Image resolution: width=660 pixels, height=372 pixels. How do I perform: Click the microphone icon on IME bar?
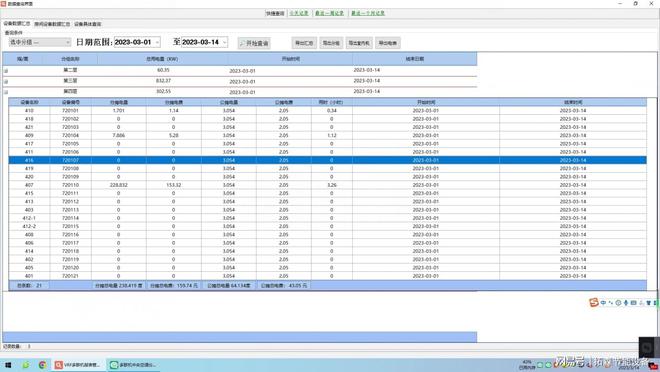626,303
